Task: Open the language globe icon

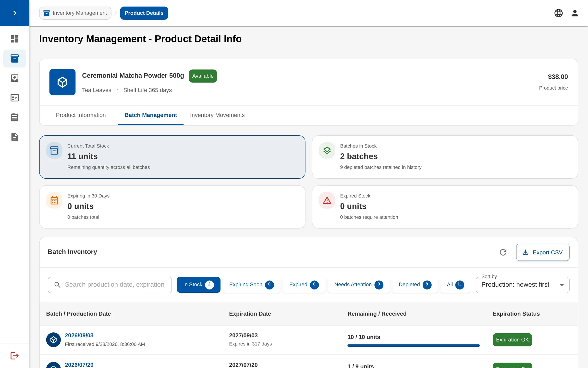Action: point(558,13)
